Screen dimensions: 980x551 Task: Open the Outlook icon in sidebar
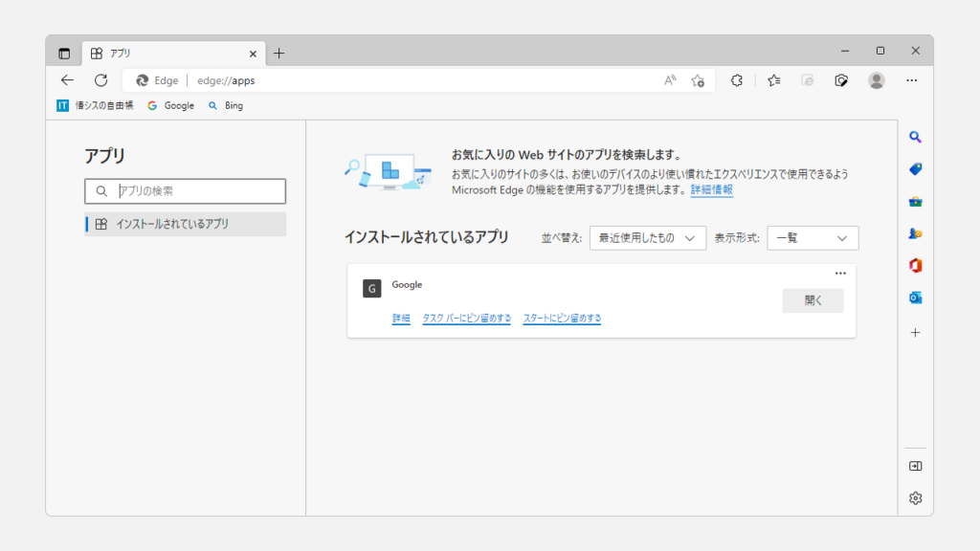click(x=915, y=298)
